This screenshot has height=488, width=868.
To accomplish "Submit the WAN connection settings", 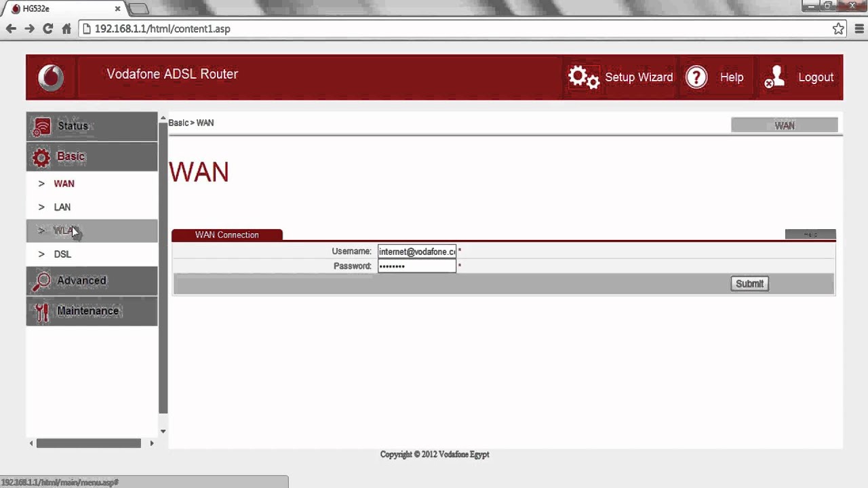I will (x=749, y=283).
